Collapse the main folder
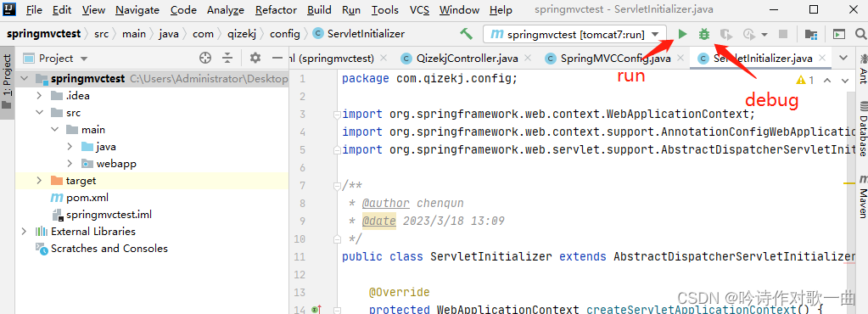Image resolution: width=868 pixels, height=314 pixels. pyautogui.click(x=54, y=130)
